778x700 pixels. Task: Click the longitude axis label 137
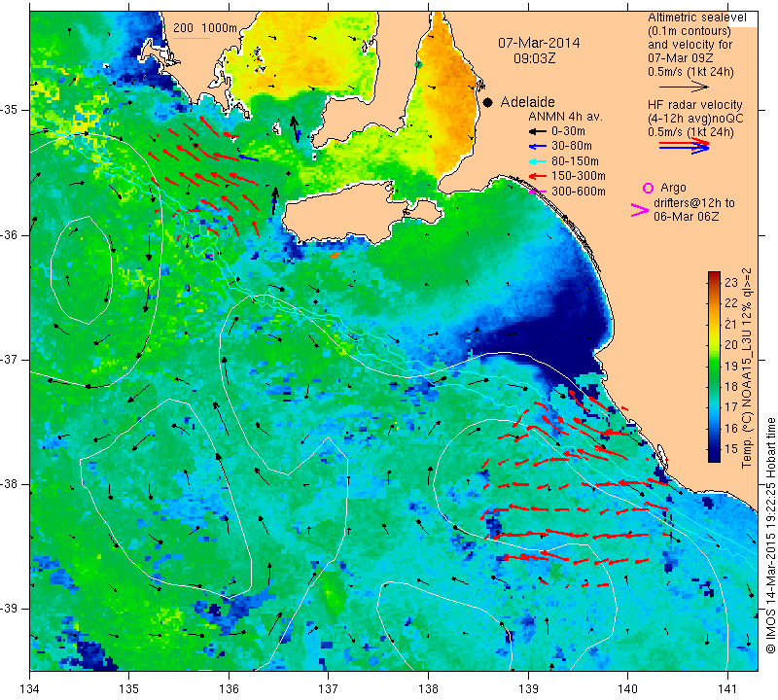[328, 688]
